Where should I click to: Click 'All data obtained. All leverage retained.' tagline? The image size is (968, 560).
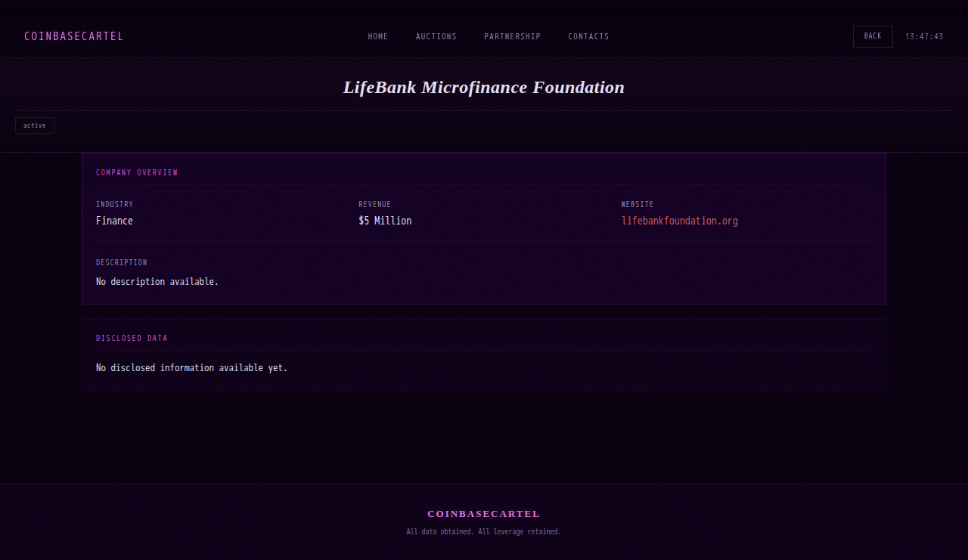[484, 532]
